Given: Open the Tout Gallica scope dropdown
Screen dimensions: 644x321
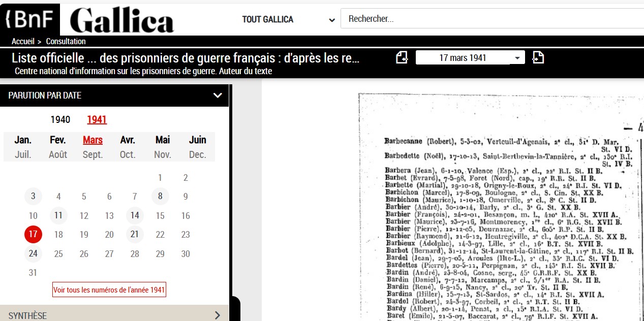Looking at the screenshot, I should pyautogui.click(x=288, y=20).
